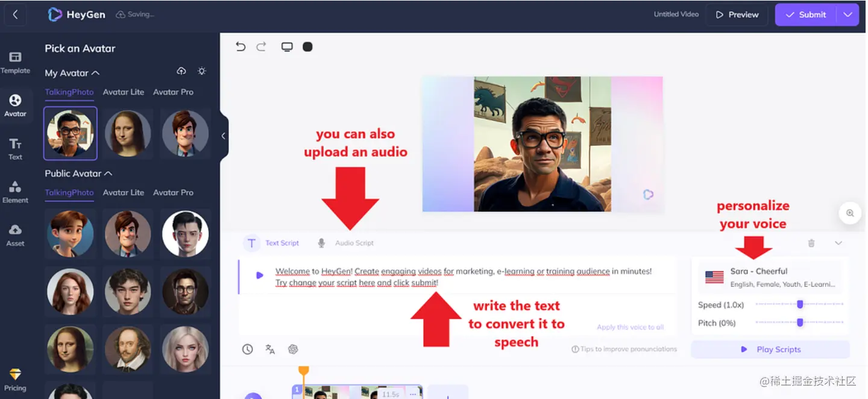
Task: Select Avatar Lite tab under Public Avatar
Action: click(124, 192)
